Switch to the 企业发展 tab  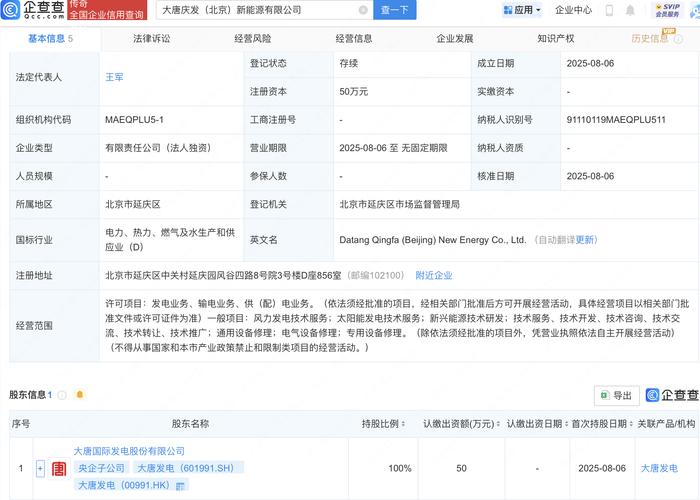click(454, 39)
